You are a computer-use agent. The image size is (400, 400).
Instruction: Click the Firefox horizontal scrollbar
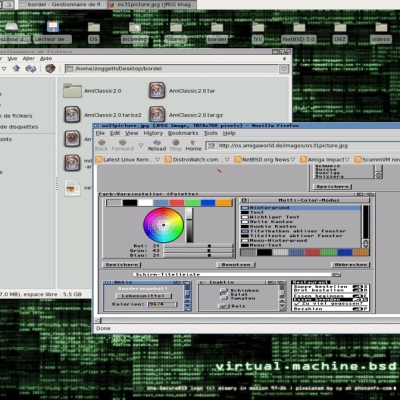[x=248, y=320]
